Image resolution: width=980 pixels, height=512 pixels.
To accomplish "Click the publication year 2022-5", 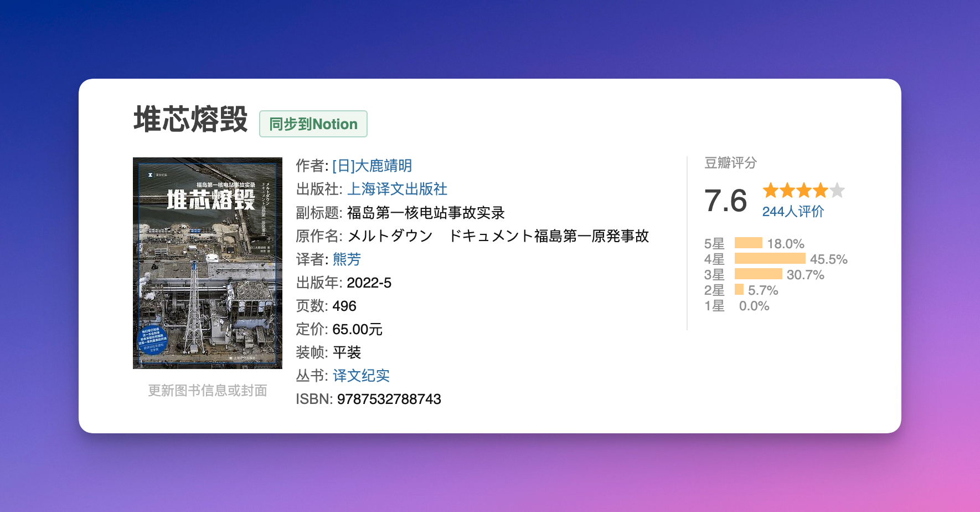I will tap(369, 283).
